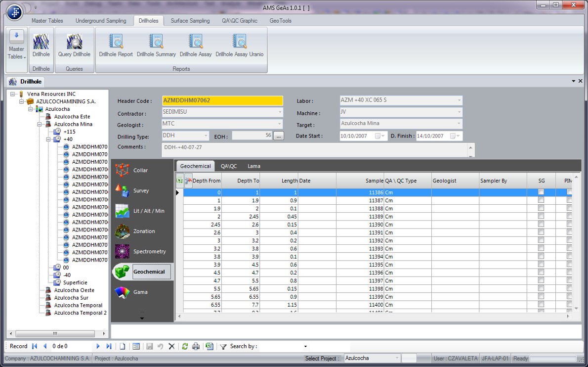Open the Select Project dropdown
The image size is (588, 367).
coord(397,358)
